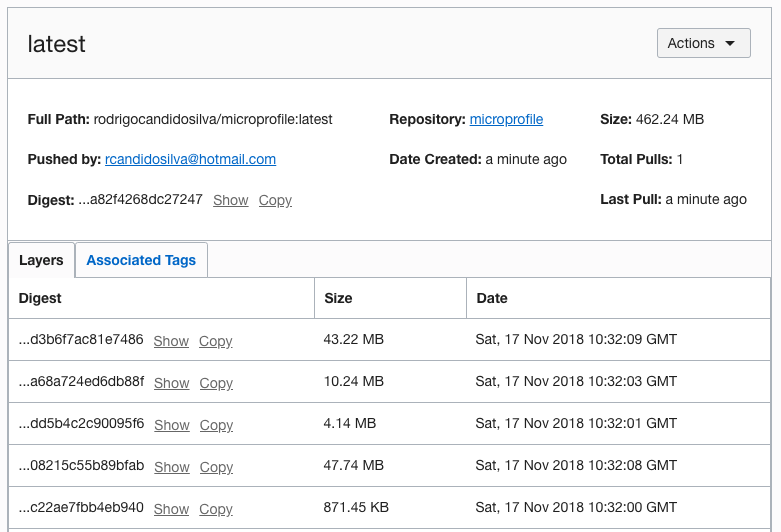
Task: Show full digest for layer dd5b4c2c90095f6
Action: click(x=171, y=425)
